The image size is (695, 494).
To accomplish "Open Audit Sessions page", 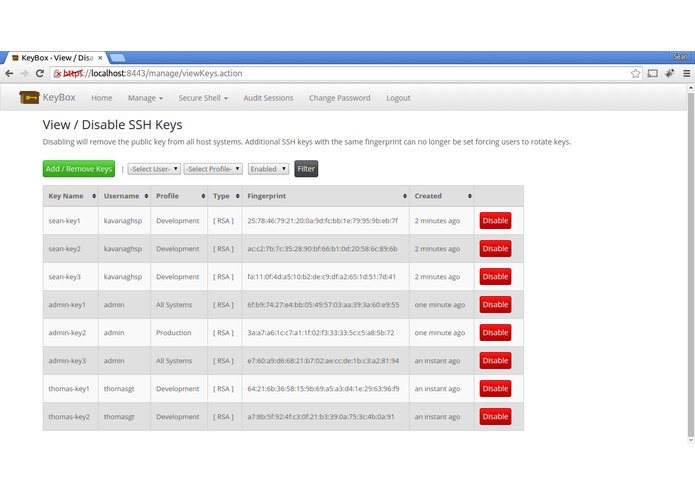I will click(x=268, y=98).
